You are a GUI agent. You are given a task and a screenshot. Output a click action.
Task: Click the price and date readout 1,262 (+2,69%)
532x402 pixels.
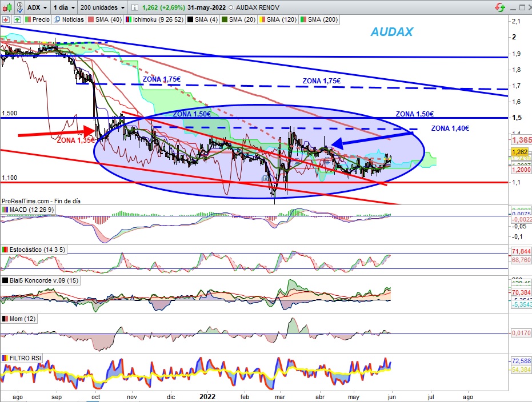pyautogui.click(x=163, y=7)
